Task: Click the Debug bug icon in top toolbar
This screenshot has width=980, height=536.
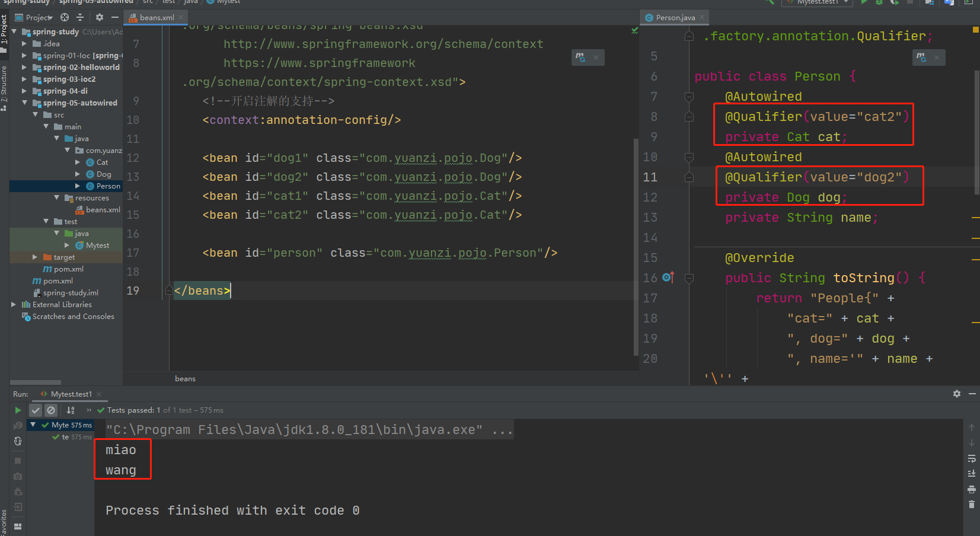Action: point(879,2)
